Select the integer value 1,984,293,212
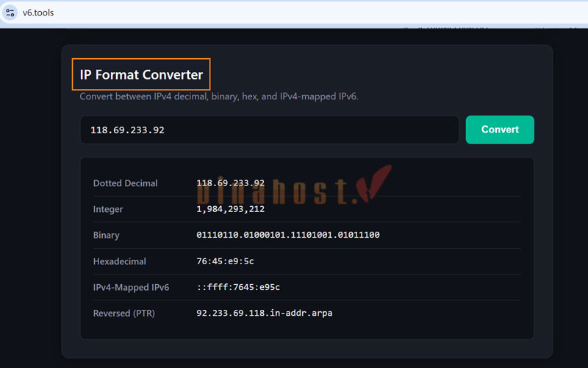Screen dimensions: 588x368 (230, 209)
